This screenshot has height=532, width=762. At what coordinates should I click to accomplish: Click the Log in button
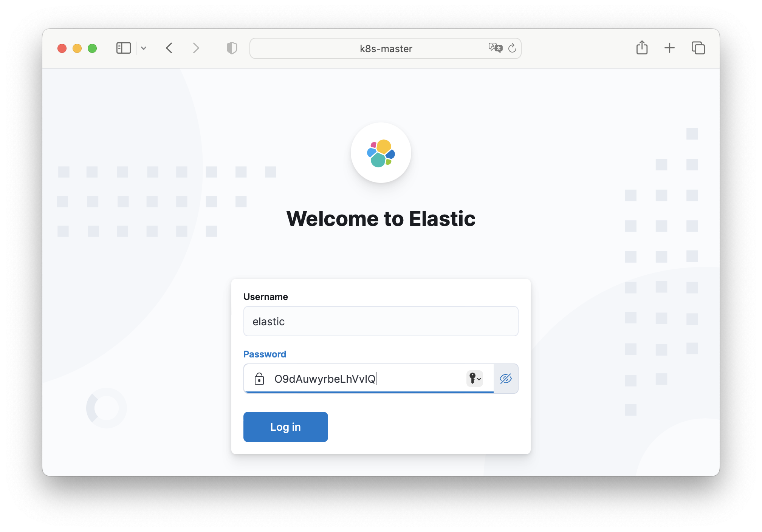(x=286, y=427)
